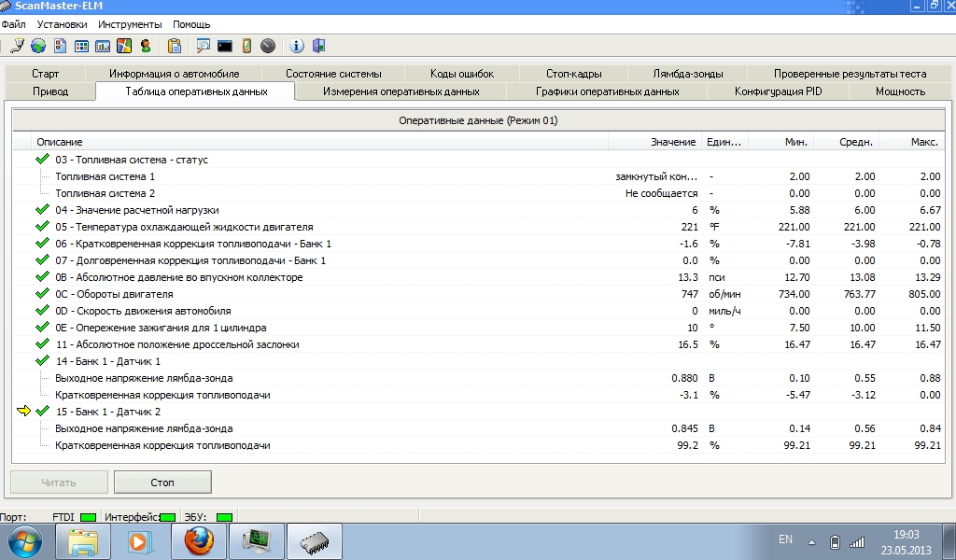Open Firefox from the Windows taskbar
Viewport: 956px width, 560px height.
(x=199, y=540)
